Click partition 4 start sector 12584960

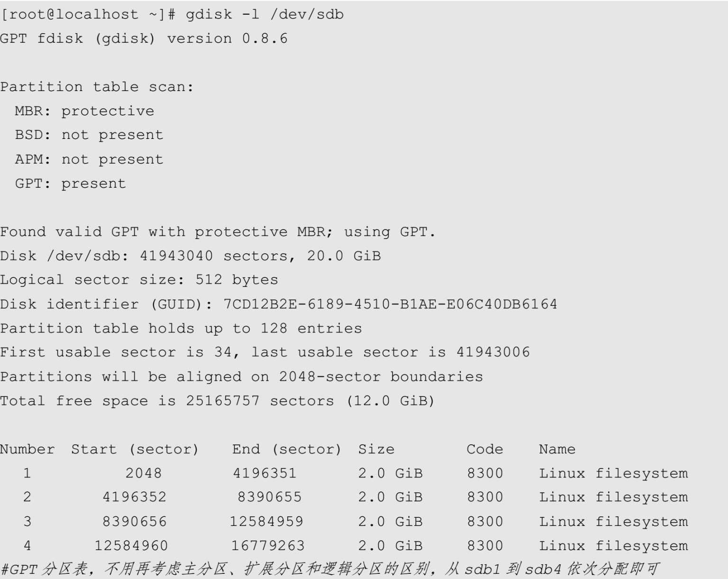pos(131,546)
